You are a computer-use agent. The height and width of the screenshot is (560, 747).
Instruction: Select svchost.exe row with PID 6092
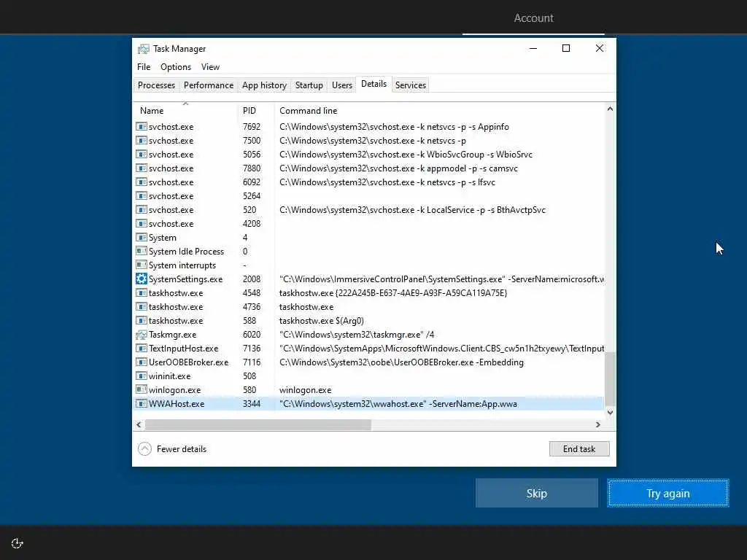tap(368, 182)
